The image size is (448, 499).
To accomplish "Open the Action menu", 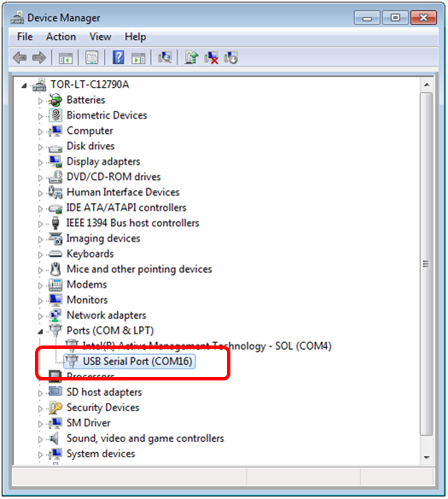I will point(61,37).
